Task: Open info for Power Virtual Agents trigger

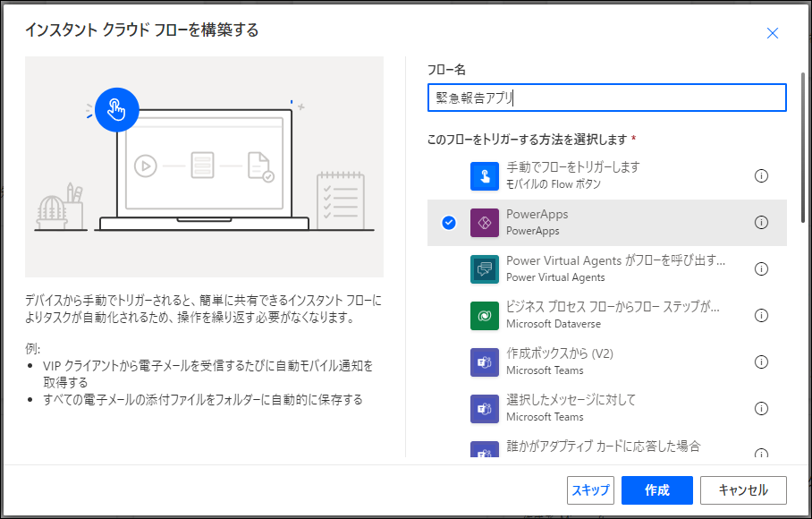Action: coord(761,269)
